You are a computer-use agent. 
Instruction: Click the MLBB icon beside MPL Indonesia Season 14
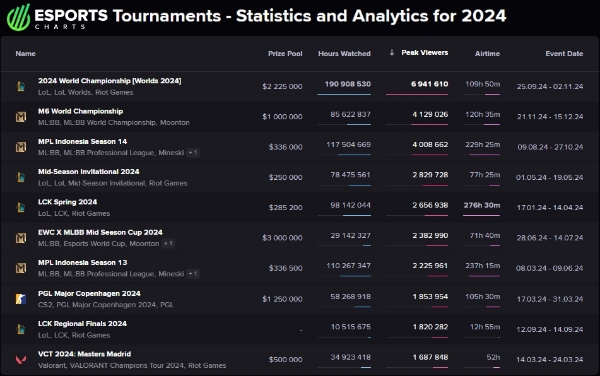[x=21, y=147]
